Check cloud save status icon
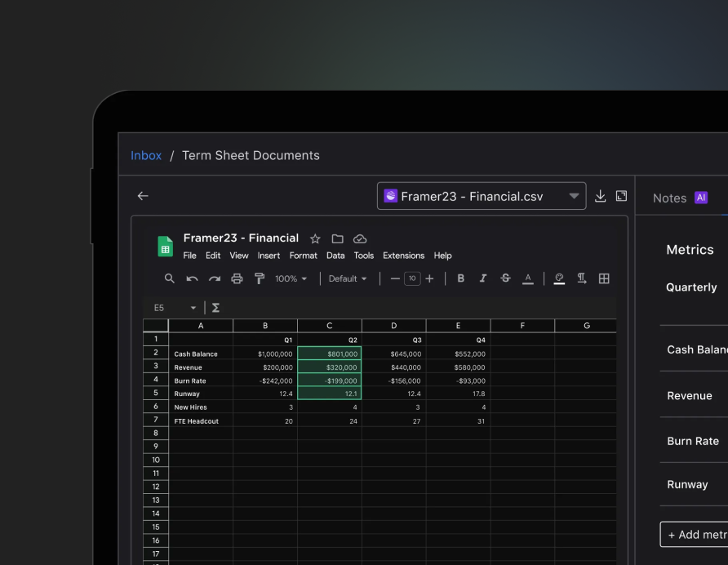 tap(360, 239)
